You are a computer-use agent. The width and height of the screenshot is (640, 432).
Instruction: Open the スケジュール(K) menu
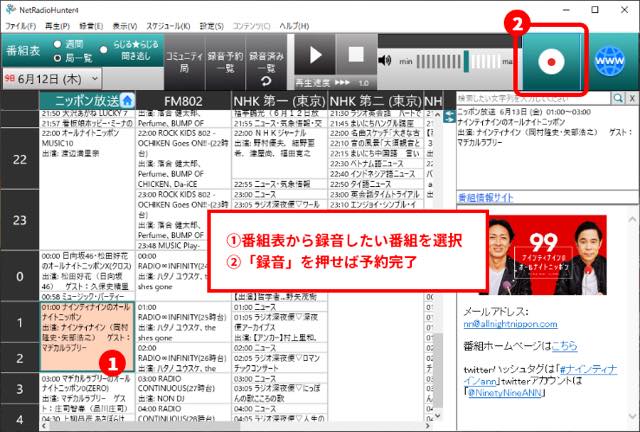pos(168,26)
